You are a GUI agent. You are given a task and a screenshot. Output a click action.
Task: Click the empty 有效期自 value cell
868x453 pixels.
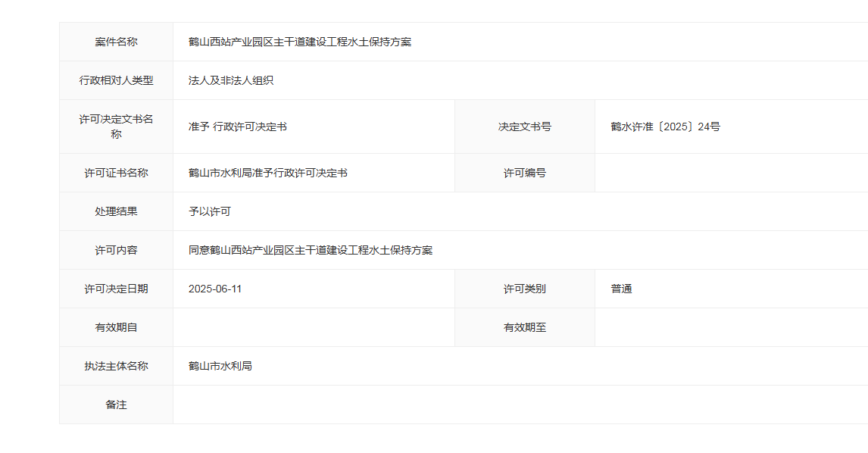313,327
